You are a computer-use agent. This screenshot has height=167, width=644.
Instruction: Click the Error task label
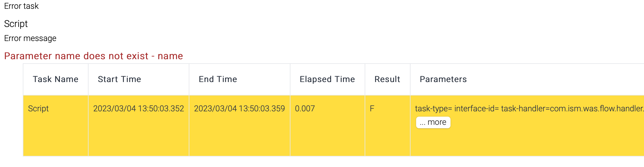click(x=21, y=6)
